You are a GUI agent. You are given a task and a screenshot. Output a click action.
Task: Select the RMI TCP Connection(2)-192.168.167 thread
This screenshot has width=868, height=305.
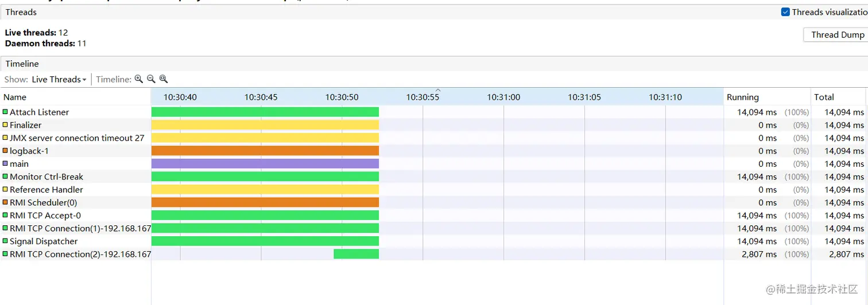click(x=80, y=254)
